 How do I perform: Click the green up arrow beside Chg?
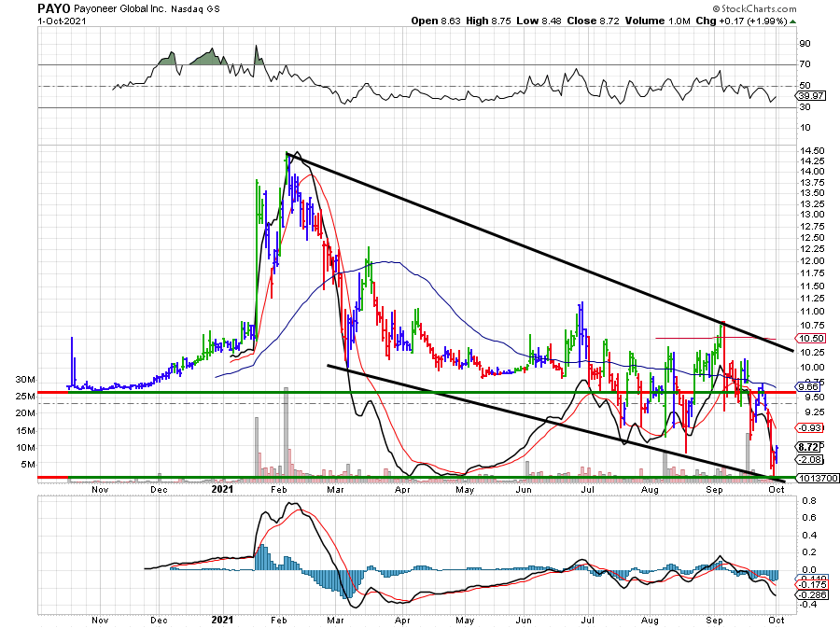[792, 20]
